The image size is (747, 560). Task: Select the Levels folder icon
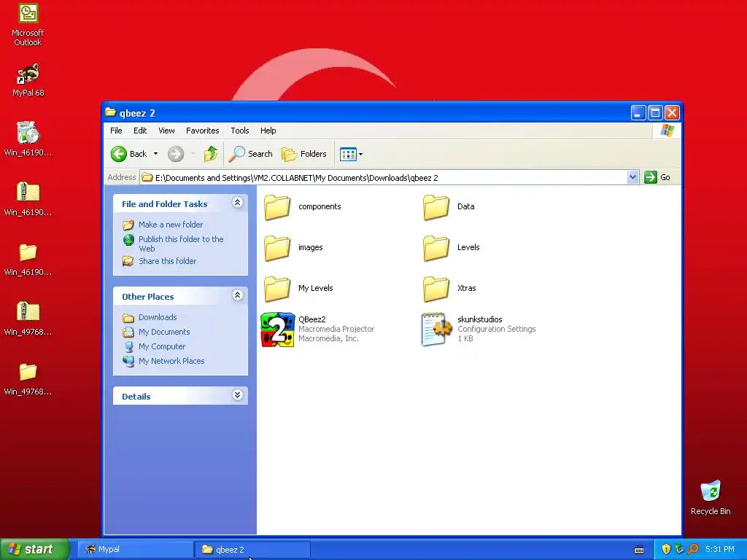pyautogui.click(x=436, y=248)
